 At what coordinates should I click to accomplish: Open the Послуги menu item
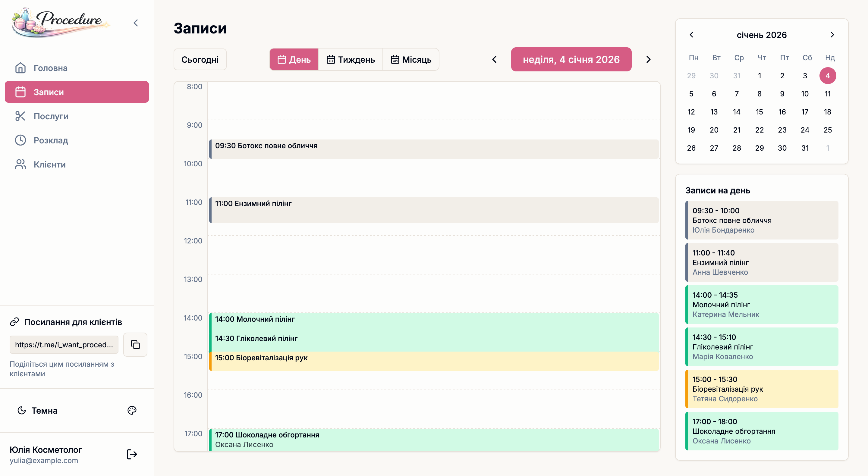(x=51, y=116)
